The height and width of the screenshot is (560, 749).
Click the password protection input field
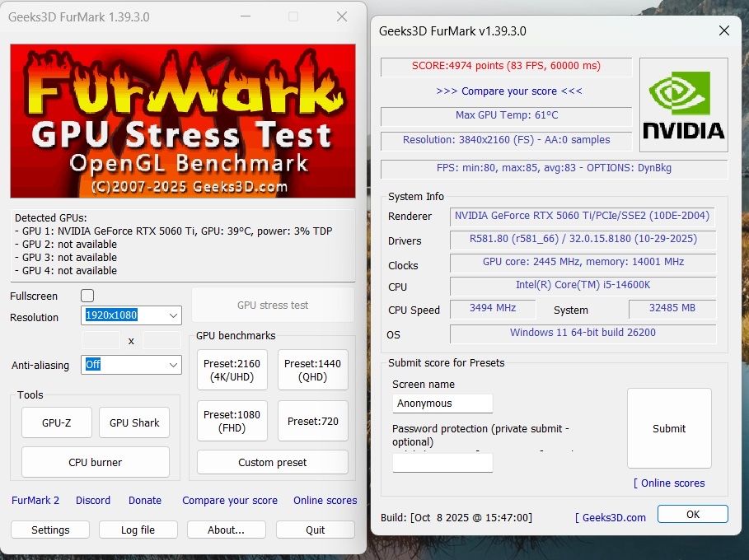point(442,463)
